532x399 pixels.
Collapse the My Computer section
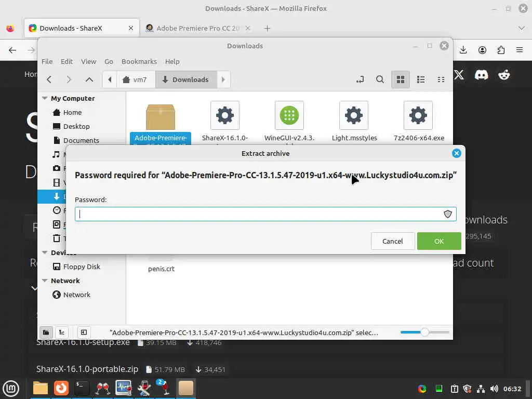(45, 98)
